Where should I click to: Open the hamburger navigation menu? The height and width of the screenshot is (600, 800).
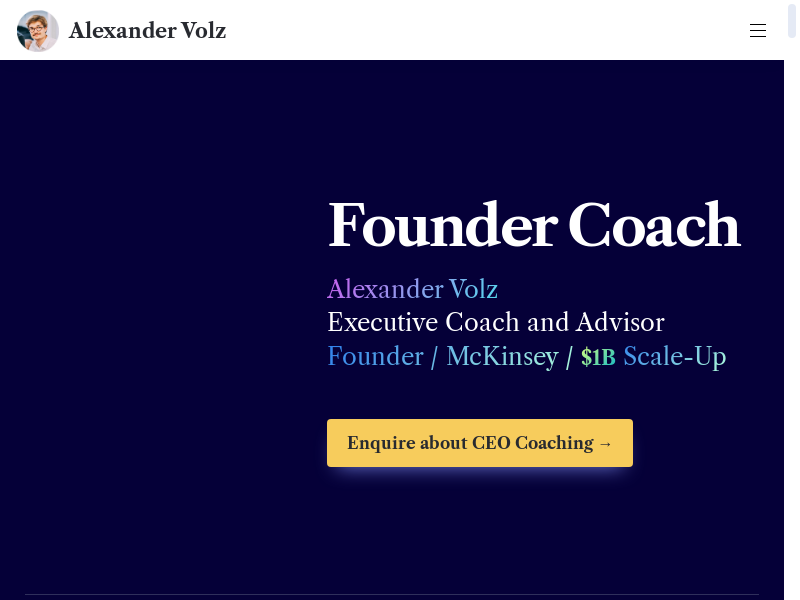click(758, 31)
